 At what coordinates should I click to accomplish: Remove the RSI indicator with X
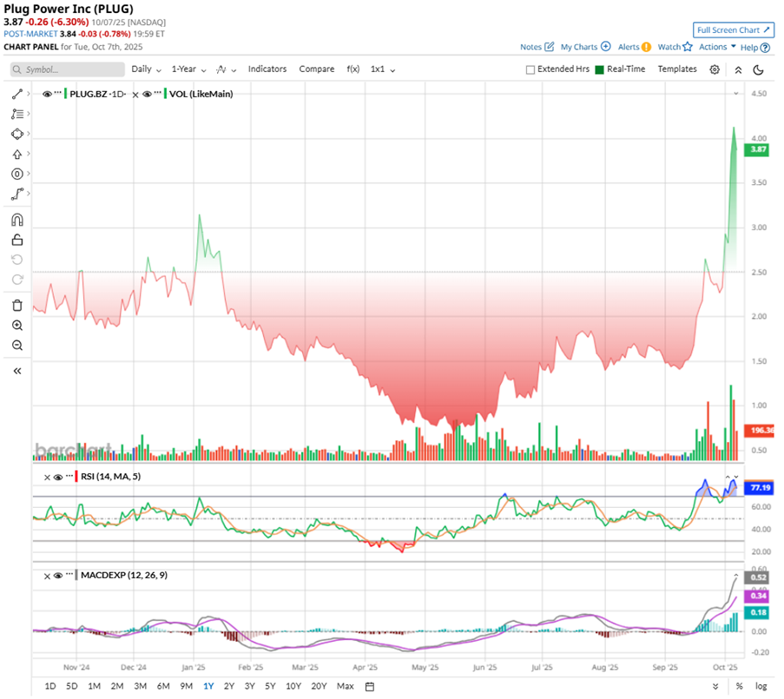click(x=47, y=478)
